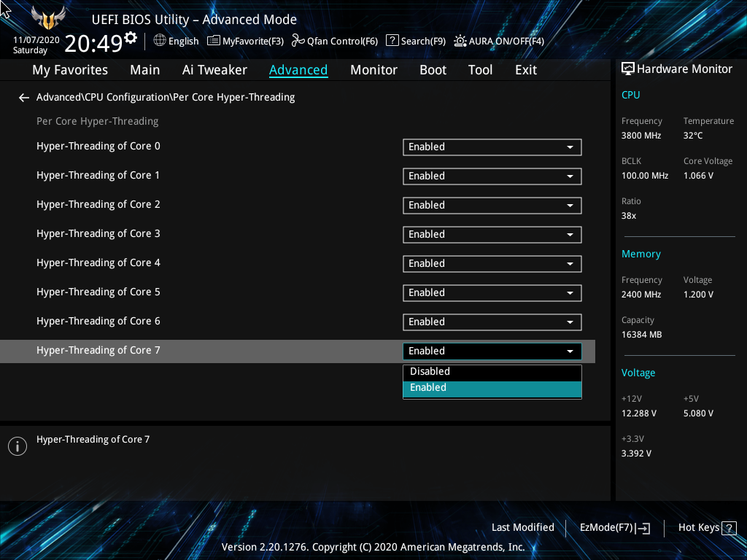The image size is (747, 560).
Task: Open Search(F9)
Action: tap(423, 42)
